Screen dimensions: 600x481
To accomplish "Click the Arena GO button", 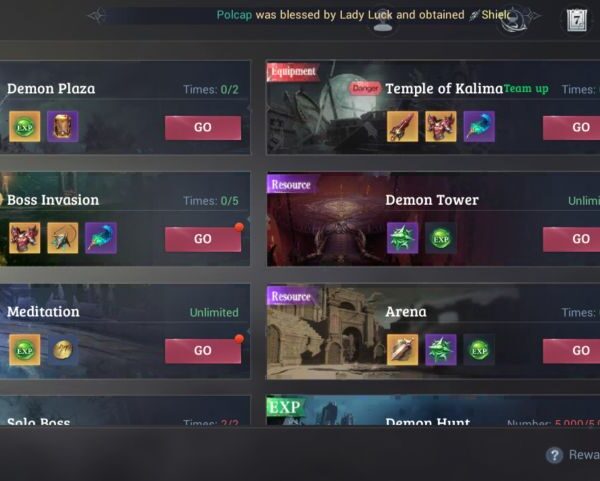I will point(571,351).
